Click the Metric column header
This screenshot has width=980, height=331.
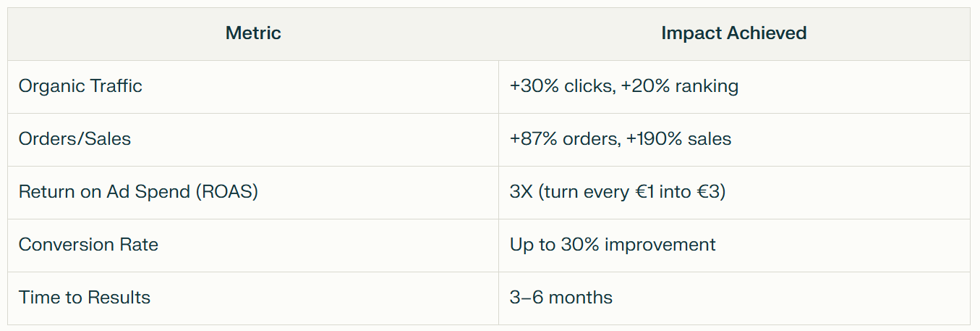click(x=253, y=33)
